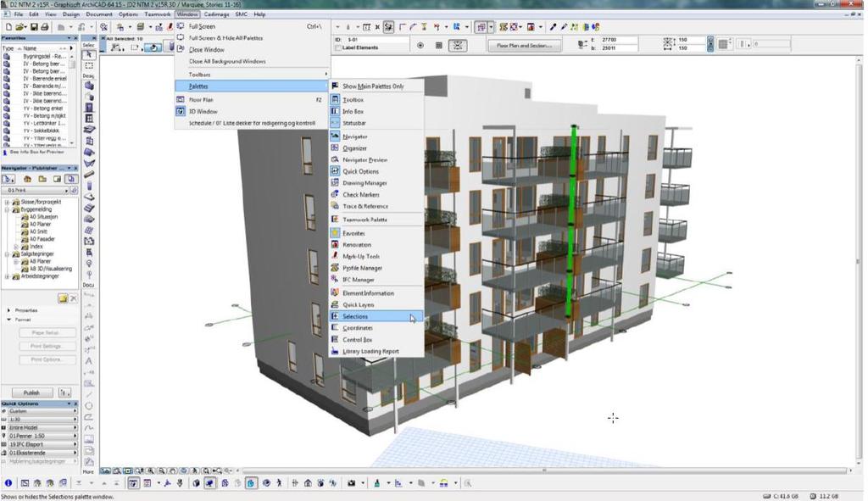Choose Close Window from the Window menu

coord(251,49)
